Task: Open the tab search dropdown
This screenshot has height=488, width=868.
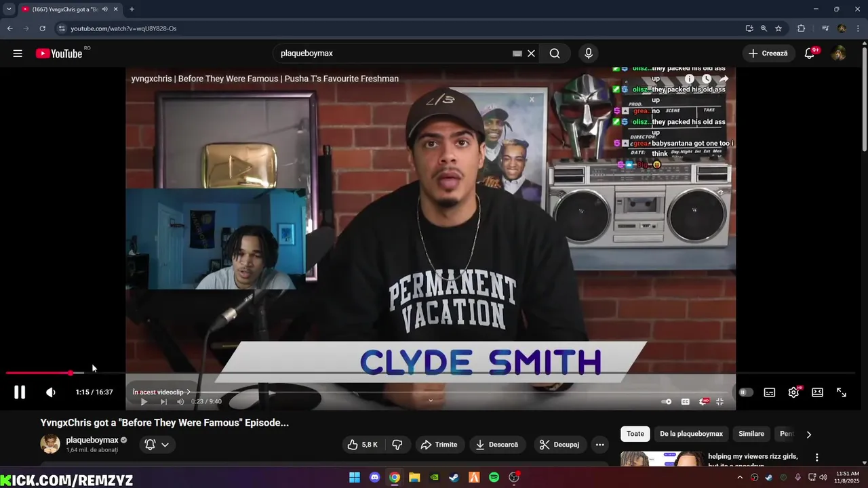Action: 9,9
